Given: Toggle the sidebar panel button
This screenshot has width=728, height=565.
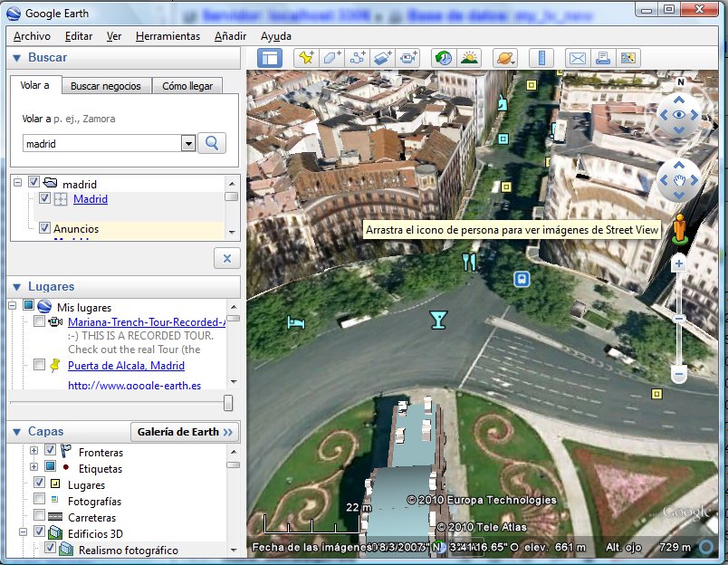Looking at the screenshot, I should (x=270, y=58).
